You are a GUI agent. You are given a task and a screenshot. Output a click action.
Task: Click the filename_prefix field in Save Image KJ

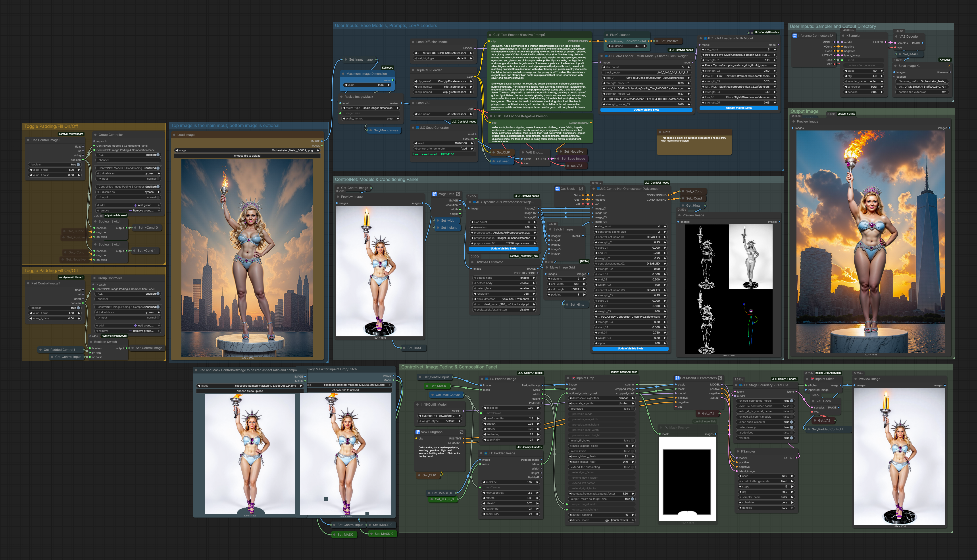click(x=922, y=82)
